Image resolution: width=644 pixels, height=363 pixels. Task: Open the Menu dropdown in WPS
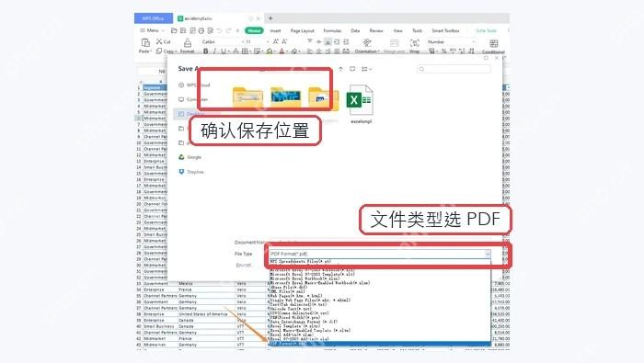[152, 30]
